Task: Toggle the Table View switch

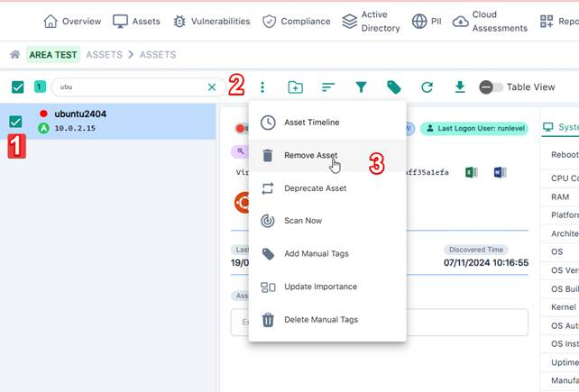Action: [x=491, y=87]
